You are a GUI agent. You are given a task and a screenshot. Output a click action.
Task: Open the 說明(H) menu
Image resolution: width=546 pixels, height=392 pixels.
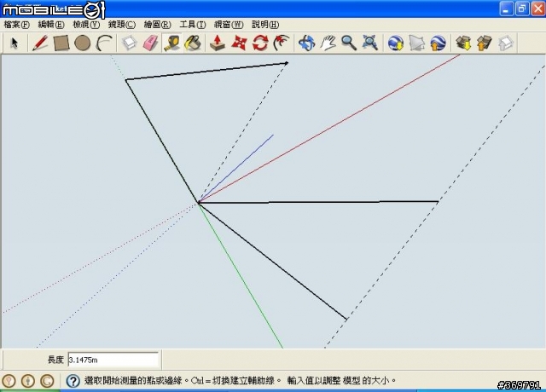(x=265, y=25)
